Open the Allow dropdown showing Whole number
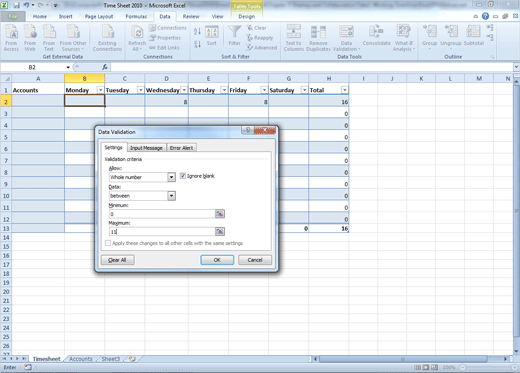Screen dimensions: 520x373 171,177
